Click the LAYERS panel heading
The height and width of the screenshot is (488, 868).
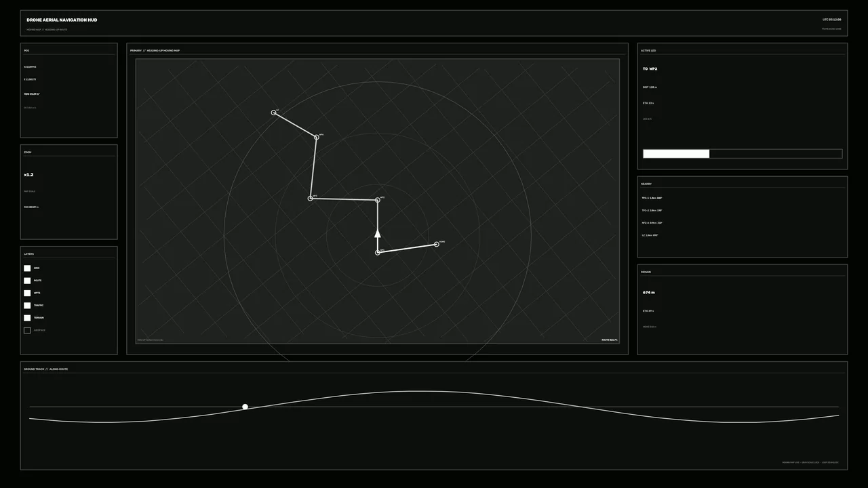click(28, 253)
